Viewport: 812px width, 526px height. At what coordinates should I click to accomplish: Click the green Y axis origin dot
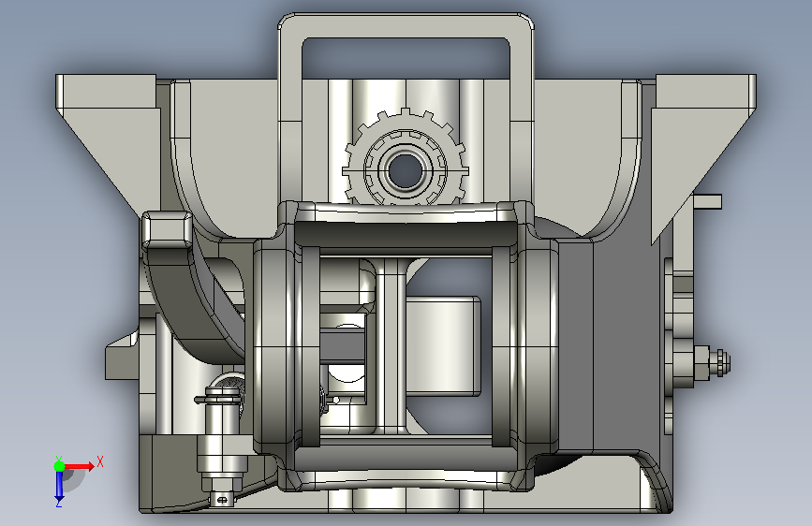[x=60, y=466]
